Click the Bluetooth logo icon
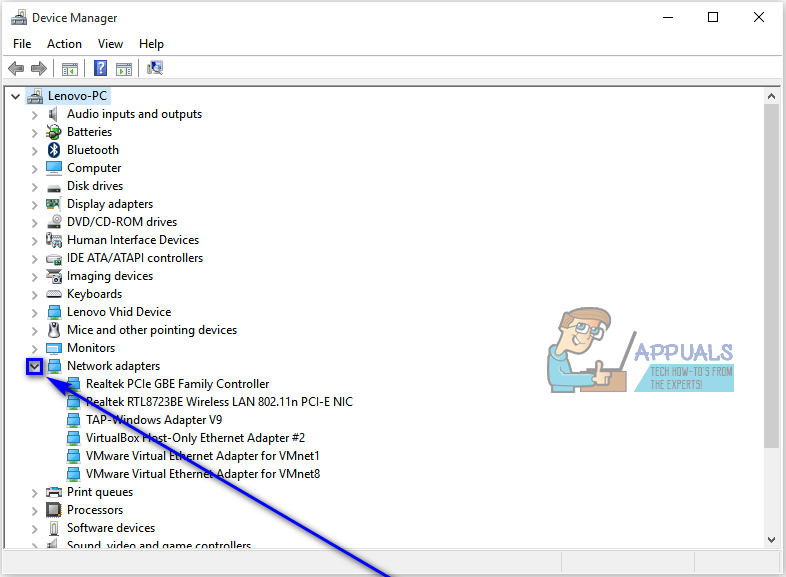Viewport: 786px width, 577px height. pyautogui.click(x=54, y=150)
